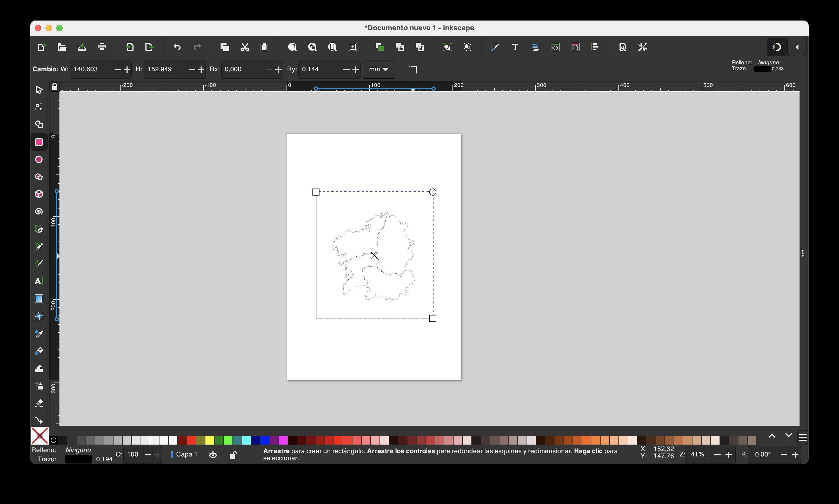839x504 pixels.
Task: Save the document using the save icon
Action: click(82, 47)
